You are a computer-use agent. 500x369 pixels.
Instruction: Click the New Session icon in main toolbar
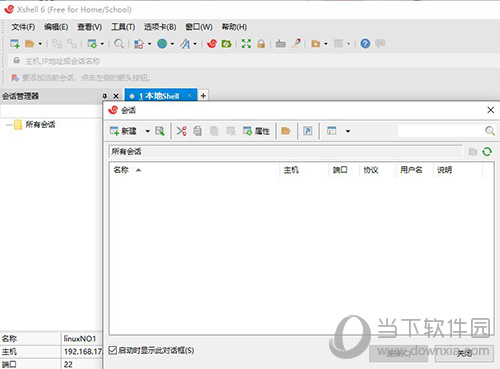15,44
